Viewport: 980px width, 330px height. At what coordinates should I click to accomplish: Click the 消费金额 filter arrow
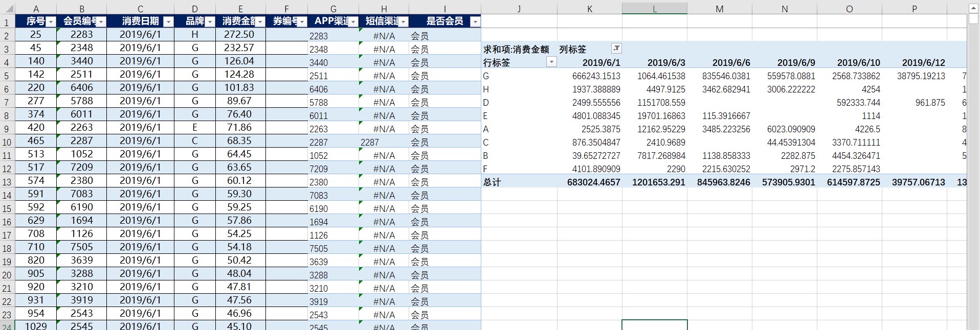tap(260, 21)
